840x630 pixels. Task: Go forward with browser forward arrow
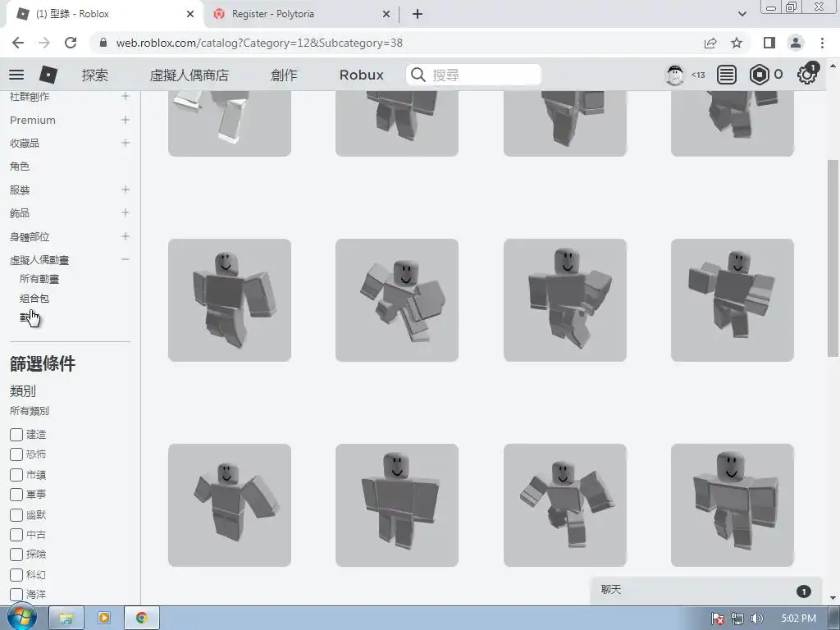point(44,43)
